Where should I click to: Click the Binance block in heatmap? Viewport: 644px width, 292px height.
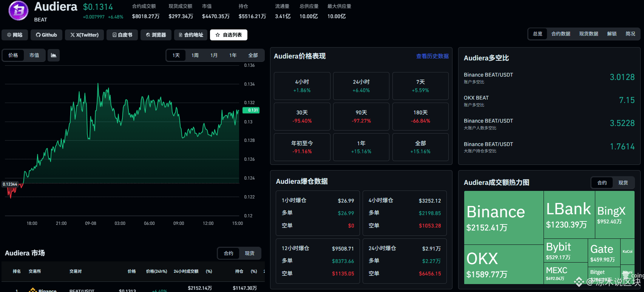click(503, 218)
